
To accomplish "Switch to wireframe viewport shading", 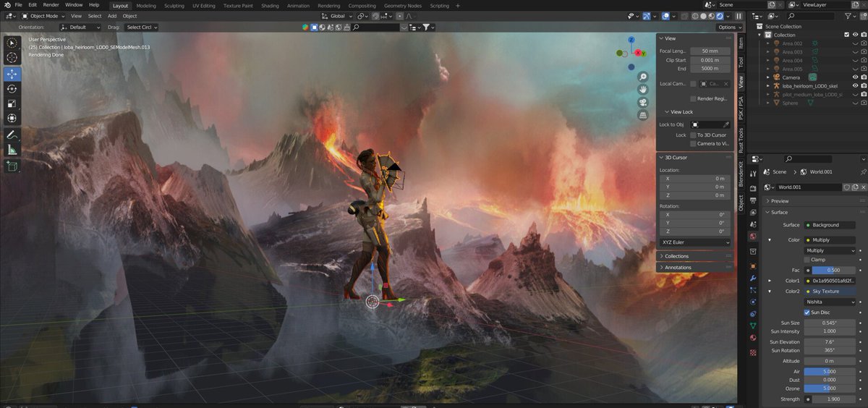I will (696, 16).
